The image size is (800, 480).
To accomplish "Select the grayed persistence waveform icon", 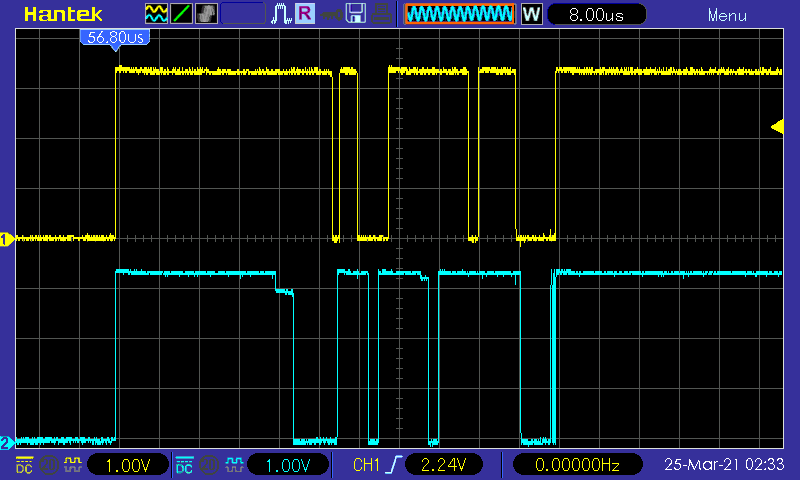I will tap(206, 14).
